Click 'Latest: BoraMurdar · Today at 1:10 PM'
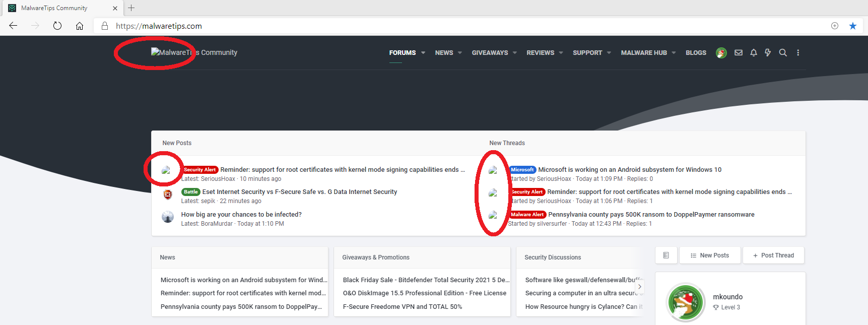 [233, 224]
